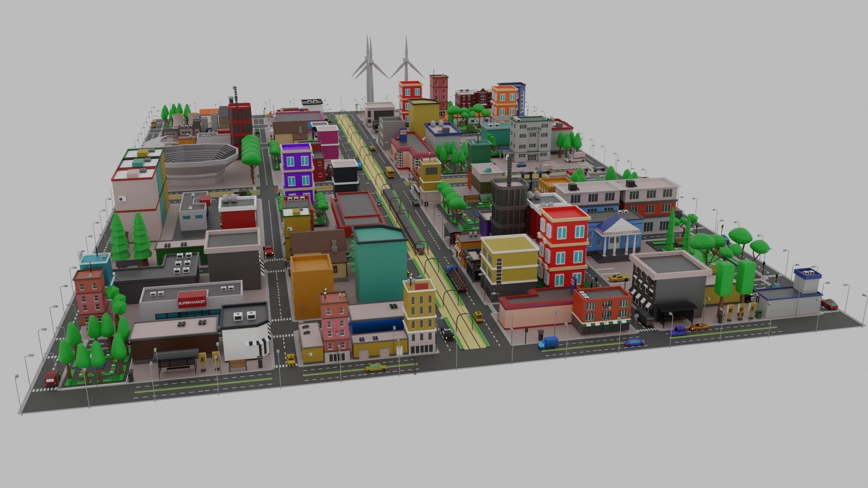This screenshot has width=868, height=488.
Task: Select the purple apartment building
Action: (297, 172)
